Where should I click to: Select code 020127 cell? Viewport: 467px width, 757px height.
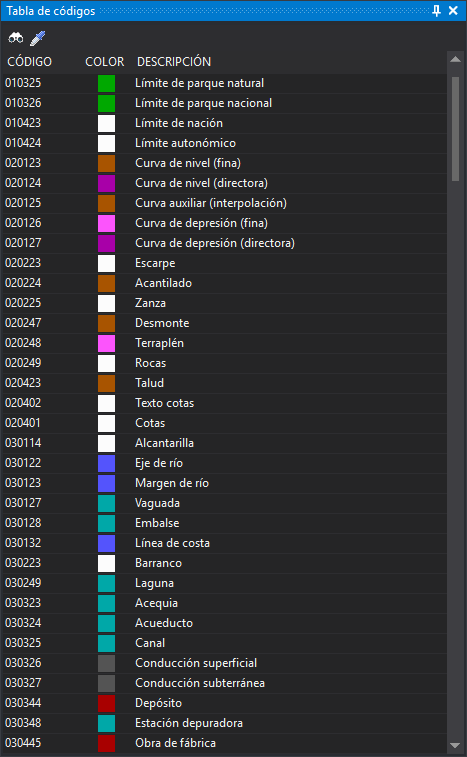[23, 243]
